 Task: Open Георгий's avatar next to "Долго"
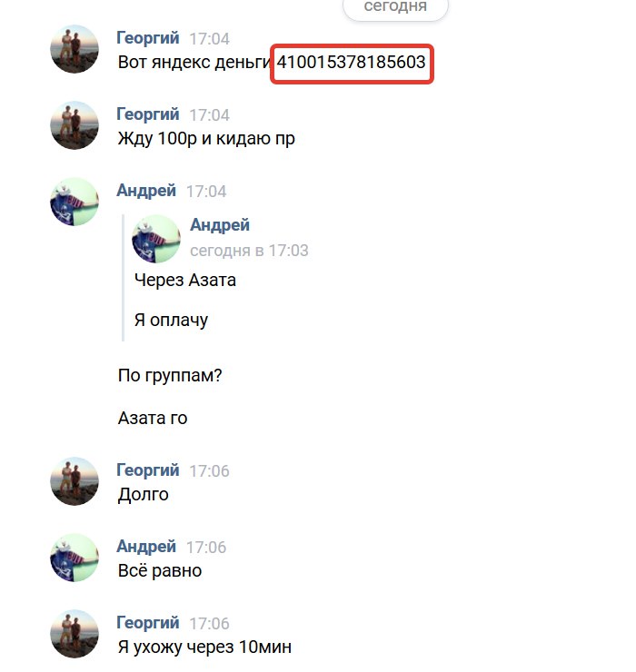(75, 481)
